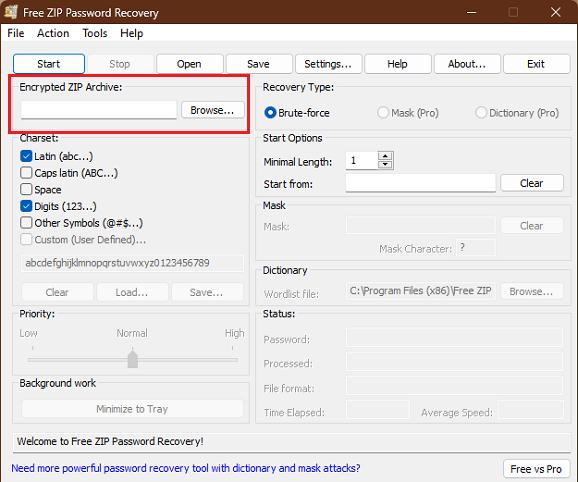Browse for a Wordlist file

(532, 291)
